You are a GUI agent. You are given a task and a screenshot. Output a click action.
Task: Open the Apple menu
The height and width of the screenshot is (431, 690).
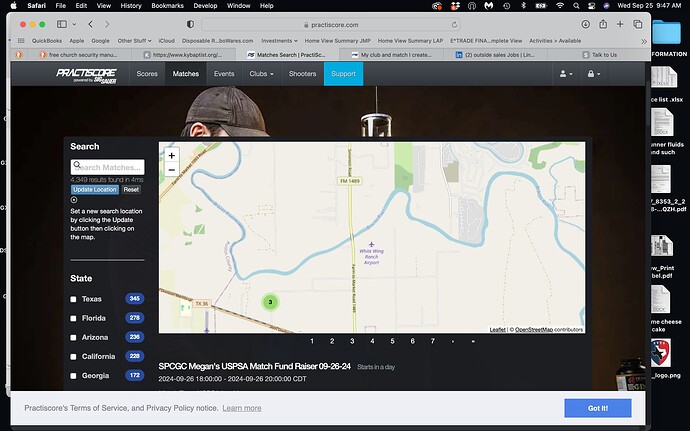(13, 6)
